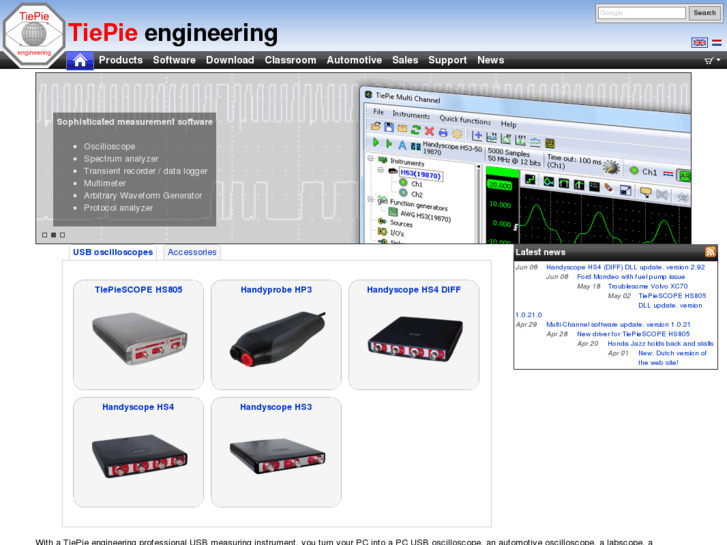Image resolution: width=727 pixels, height=545 pixels.
Task: Go to the home page icon
Action: coord(80,60)
